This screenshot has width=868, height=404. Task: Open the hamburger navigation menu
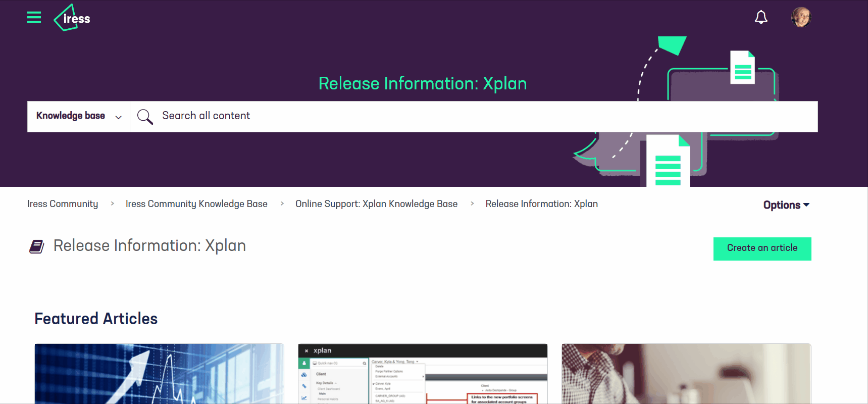click(x=34, y=18)
